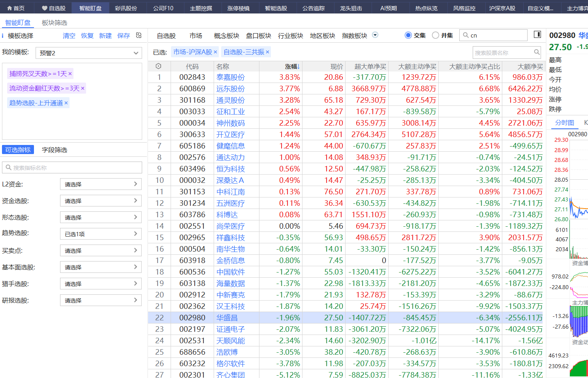Expand the 买卖点 selector
This screenshot has width=588, height=378.
101,250
